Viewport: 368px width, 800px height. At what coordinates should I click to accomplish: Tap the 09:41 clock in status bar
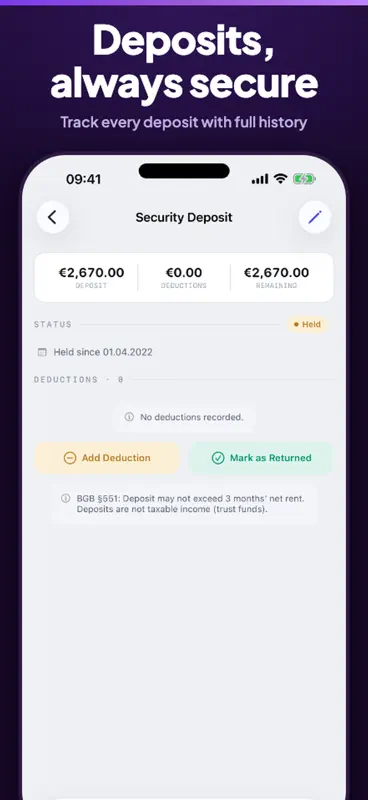pyautogui.click(x=83, y=179)
